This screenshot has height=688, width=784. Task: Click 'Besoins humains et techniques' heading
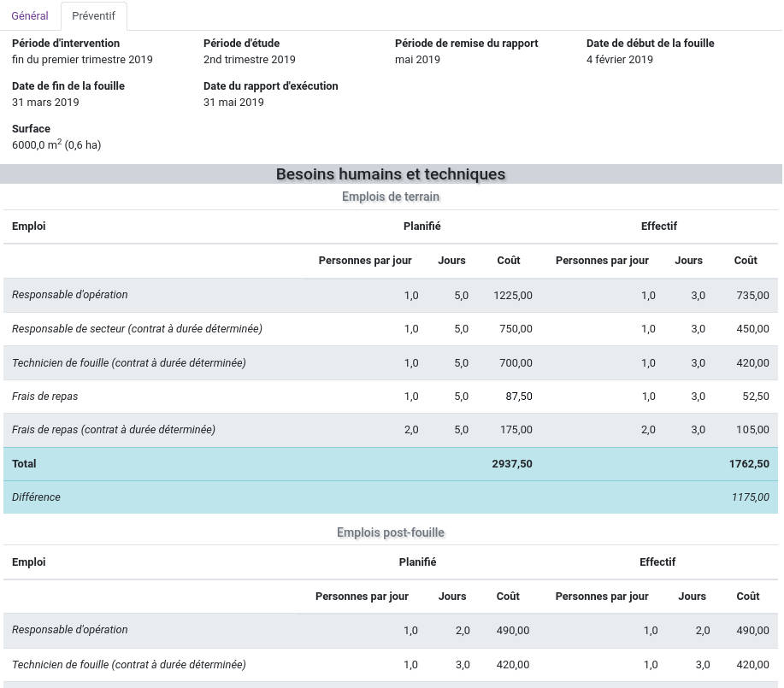(391, 174)
